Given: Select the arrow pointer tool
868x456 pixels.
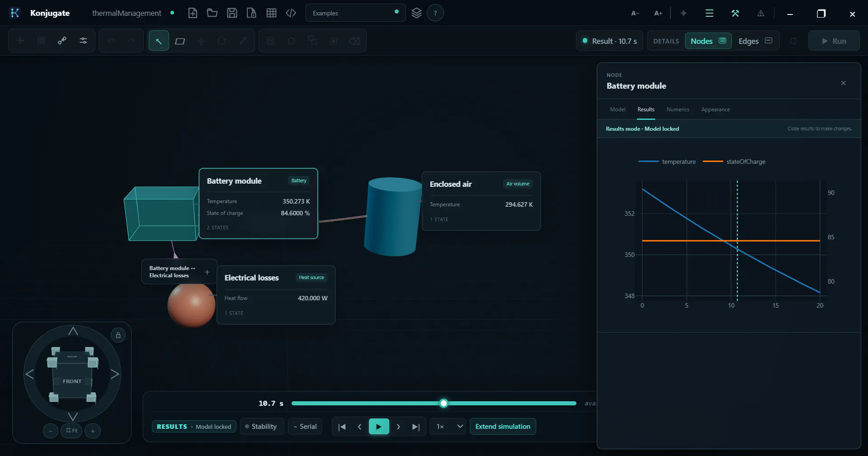Looking at the screenshot, I should pyautogui.click(x=159, y=41).
